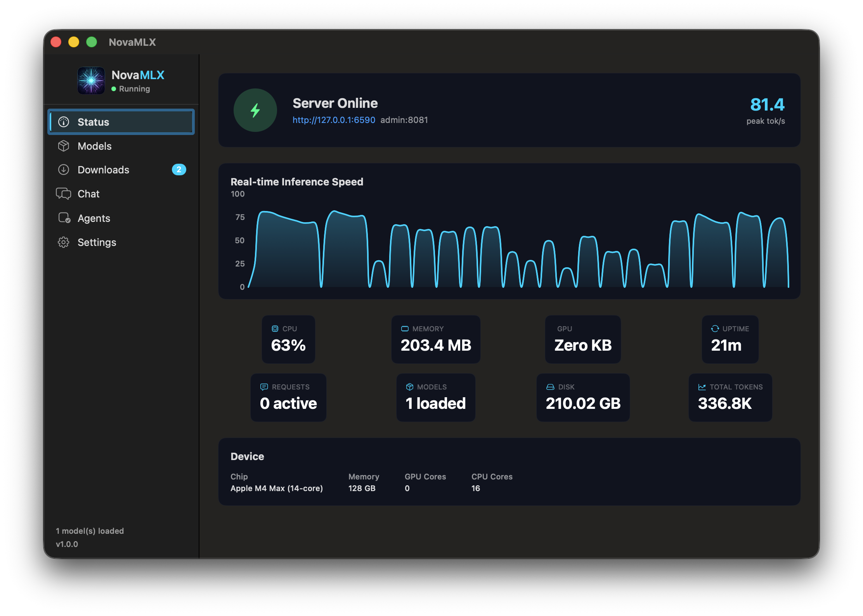Viewport: 863px width, 616px height.
Task: Click the Downloads count badge showing 2
Action: 179,170
